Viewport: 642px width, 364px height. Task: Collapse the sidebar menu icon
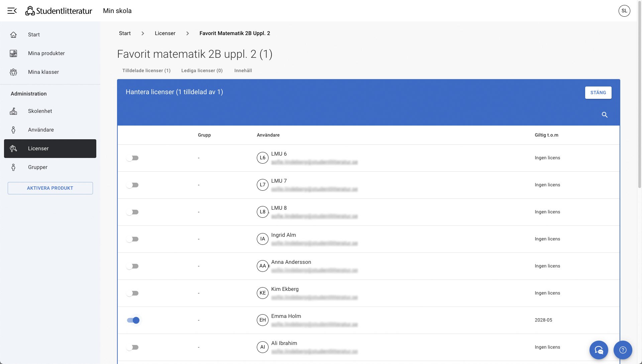click(x=12, y=11)
